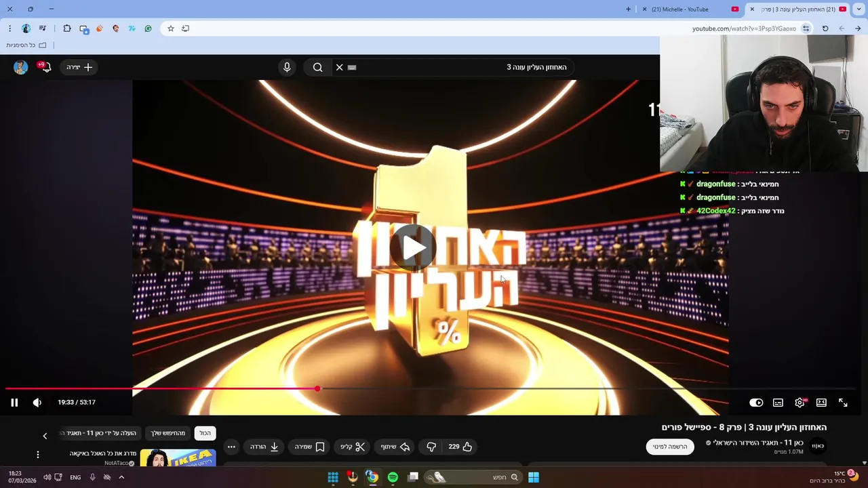Exit fullscreen with the expand arrows icon
Viewport: 868px width, 488px height.
click(843, 403)
